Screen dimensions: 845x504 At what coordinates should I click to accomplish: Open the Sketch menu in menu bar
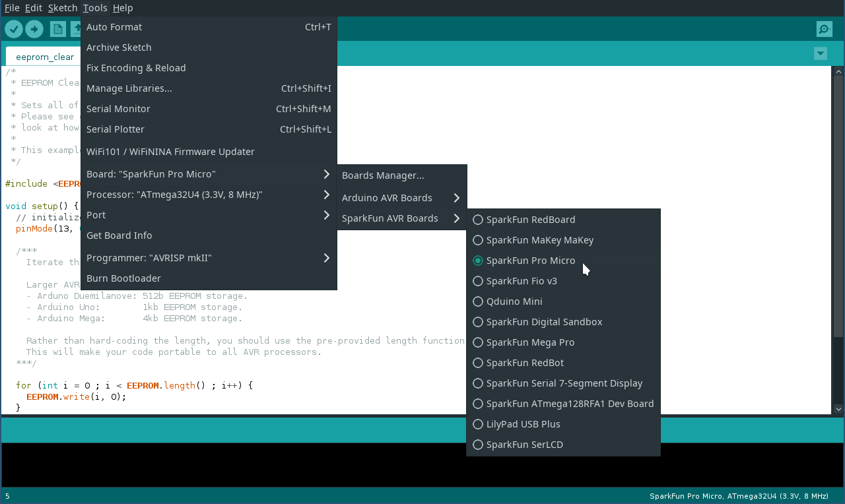click(x=63, y=8)
